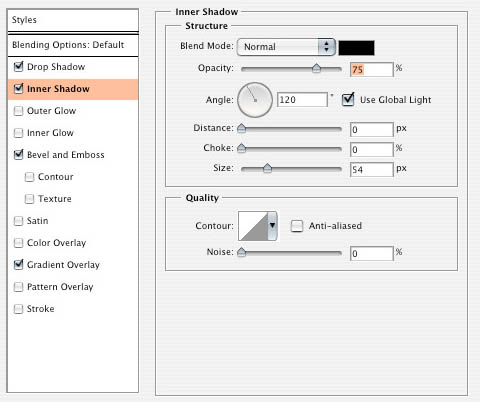Click the Opacity slider handle
Image resolution: width=480 pixels, height=402 pixels.
tap(316, 68)
